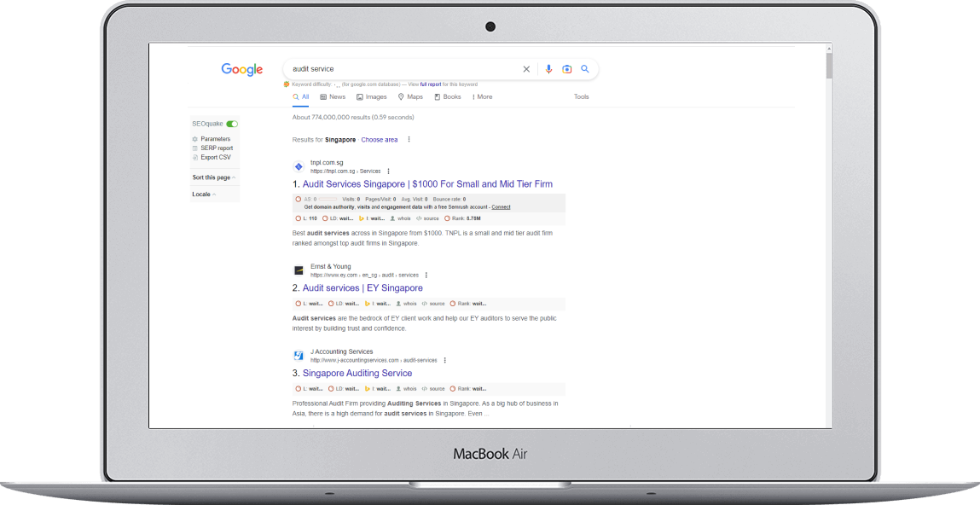Image resolution: width=980 pixels, height=505 pixels.
Task: Switch to the News tab
Action: coord(333,97)
